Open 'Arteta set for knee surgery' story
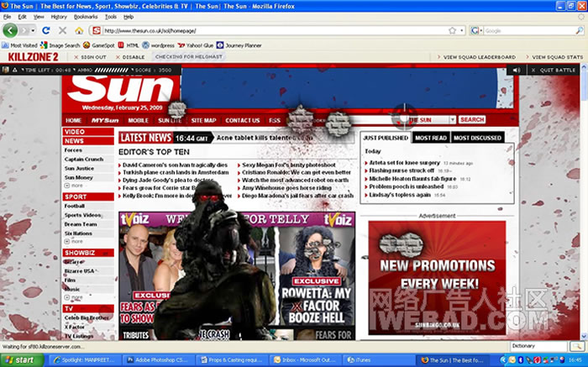588x367 pixels. point(405,163)
